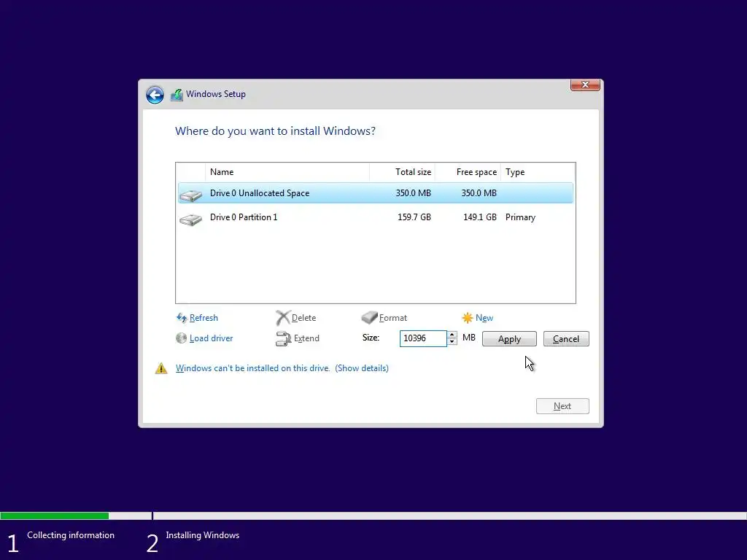Open the Load driver link
The image size is (747, 560).
pos(211,338)
